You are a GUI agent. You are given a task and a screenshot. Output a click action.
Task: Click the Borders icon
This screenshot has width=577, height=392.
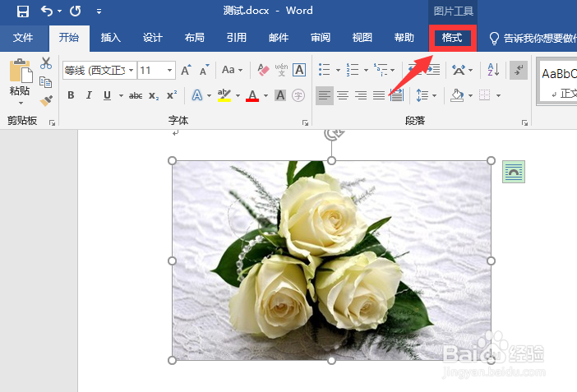tap(485, 95)
